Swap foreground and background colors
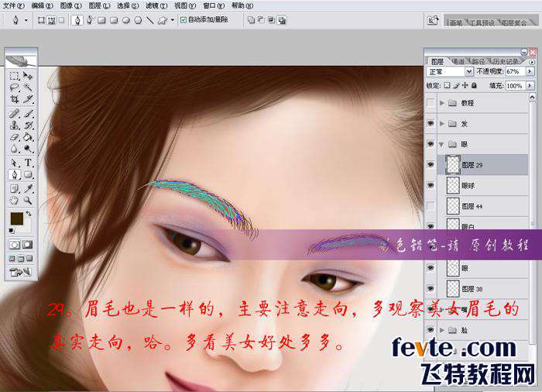The image size is (542, 392). click(x=29, y=214)
